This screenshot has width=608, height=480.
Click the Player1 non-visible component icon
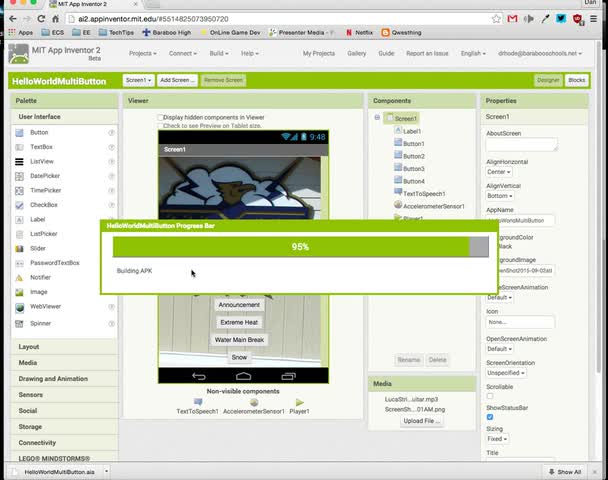point(299,402)
